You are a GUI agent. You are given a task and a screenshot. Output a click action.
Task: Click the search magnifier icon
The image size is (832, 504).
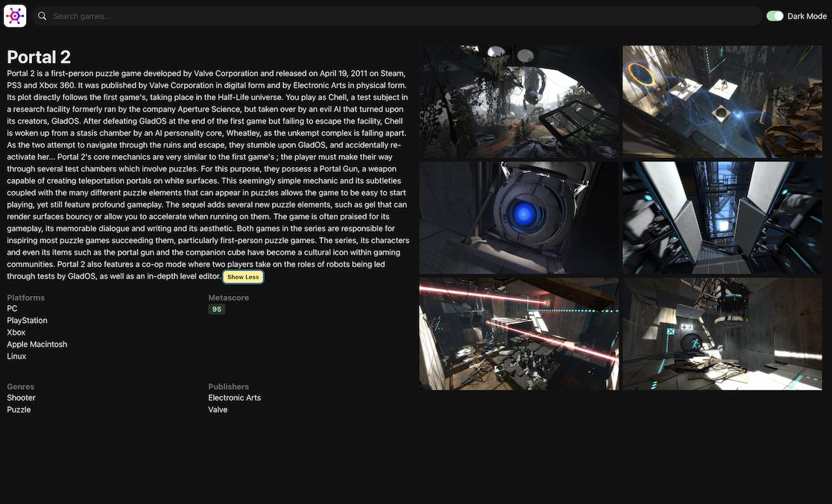[x=42, y=16]
